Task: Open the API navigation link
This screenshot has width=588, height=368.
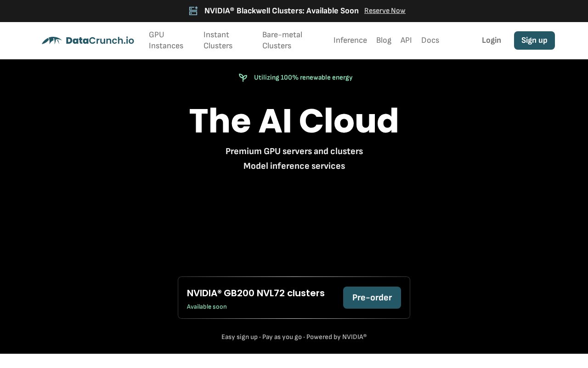Action: pyautogui.click(x=406, y=40)
